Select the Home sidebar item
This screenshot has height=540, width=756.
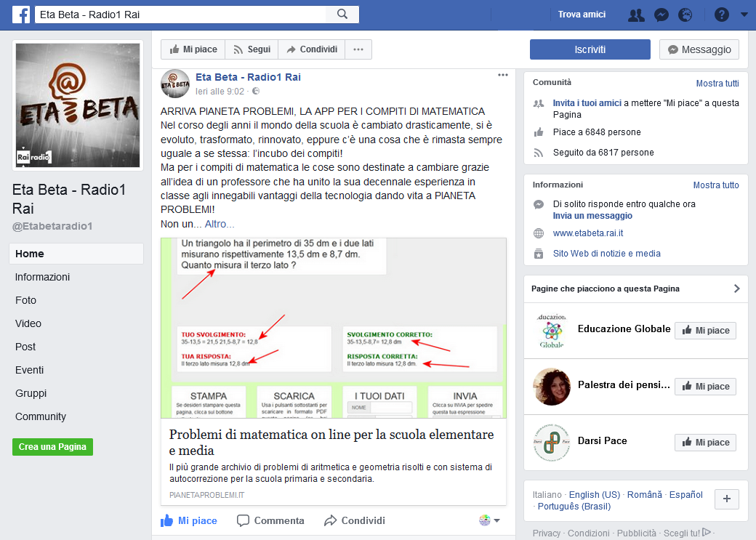[x=76, y=254]
